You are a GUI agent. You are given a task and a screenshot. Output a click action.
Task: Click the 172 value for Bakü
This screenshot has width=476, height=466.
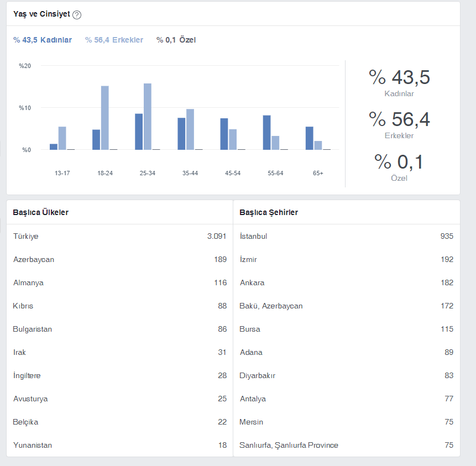coord(447,306)
